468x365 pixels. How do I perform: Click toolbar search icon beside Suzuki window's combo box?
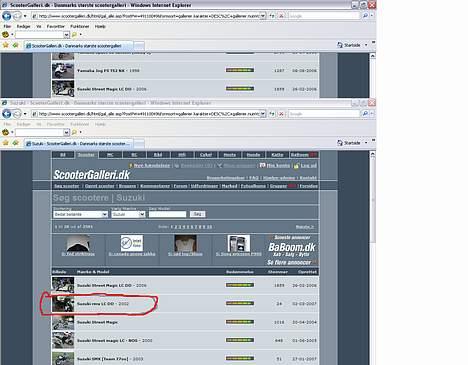point(74,132)
